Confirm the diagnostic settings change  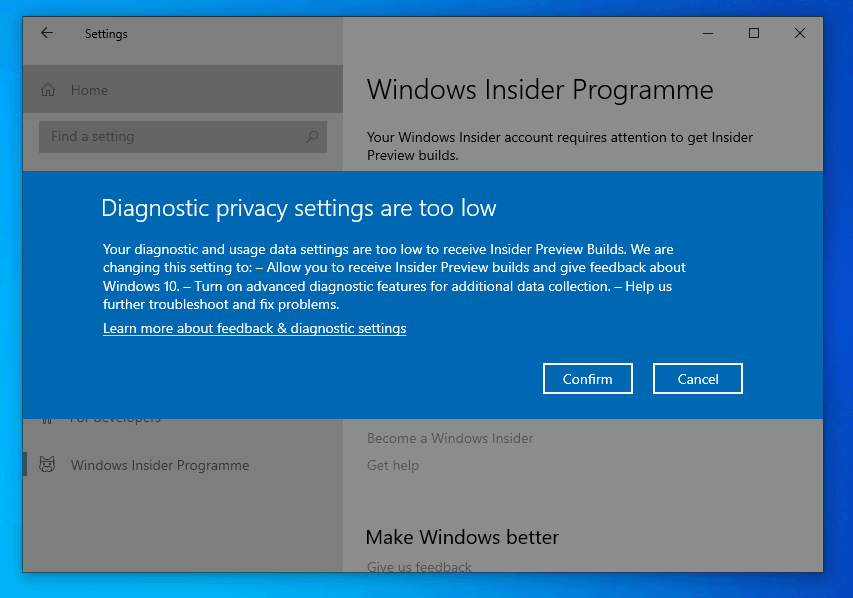point(587,378)
